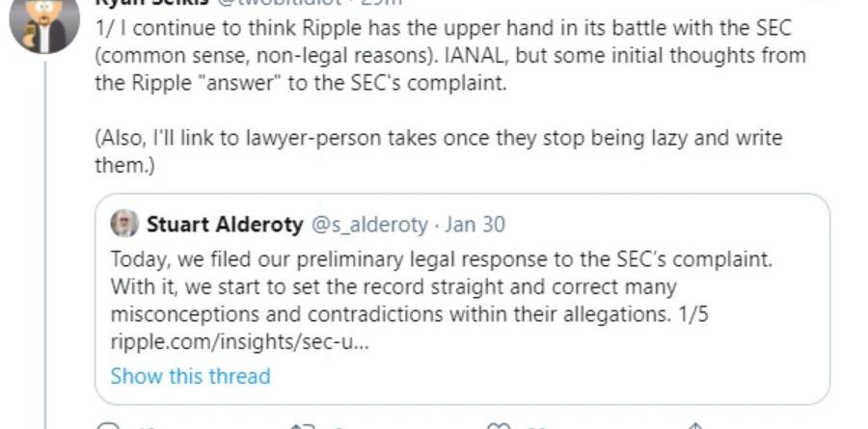Like the tweet with the heart icon
The image size is (868, 429).
498,426
